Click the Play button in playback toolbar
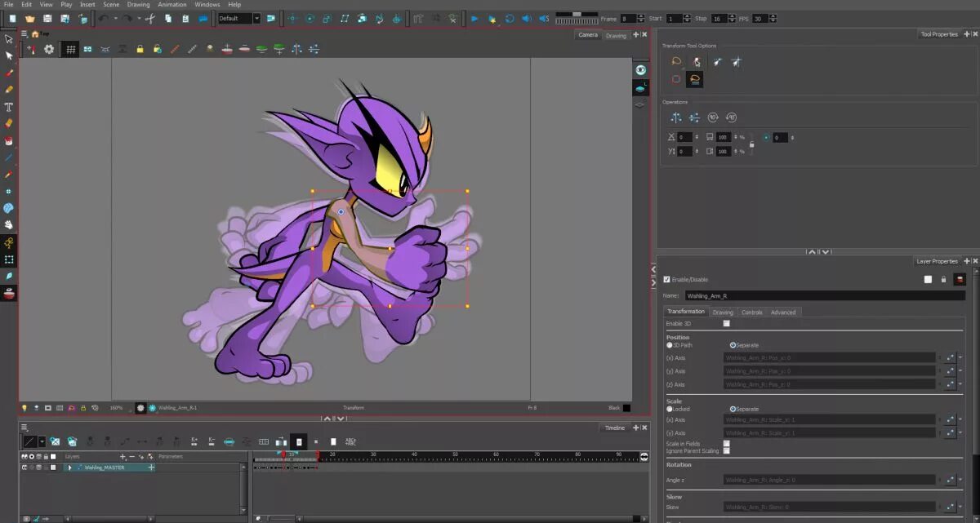The width and height of the screenshot is (980, 523). pos(474,18)
